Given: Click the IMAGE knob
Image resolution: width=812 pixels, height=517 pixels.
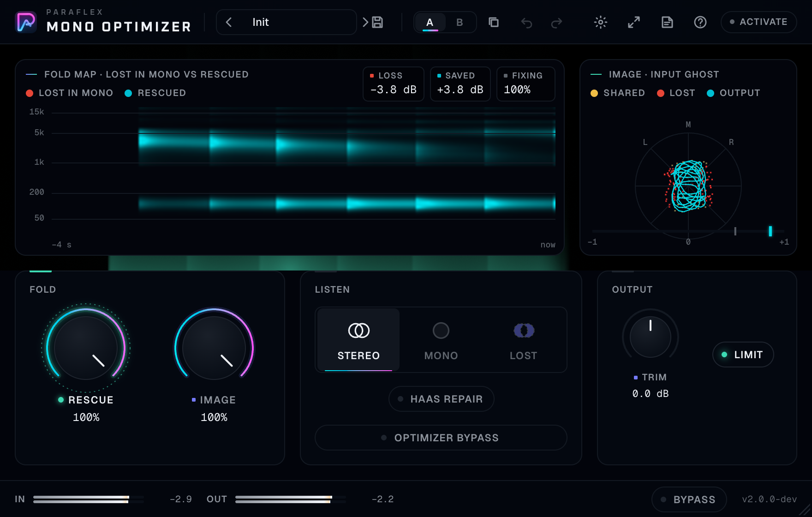Looking at the screenshot, I should pos(214,348).
